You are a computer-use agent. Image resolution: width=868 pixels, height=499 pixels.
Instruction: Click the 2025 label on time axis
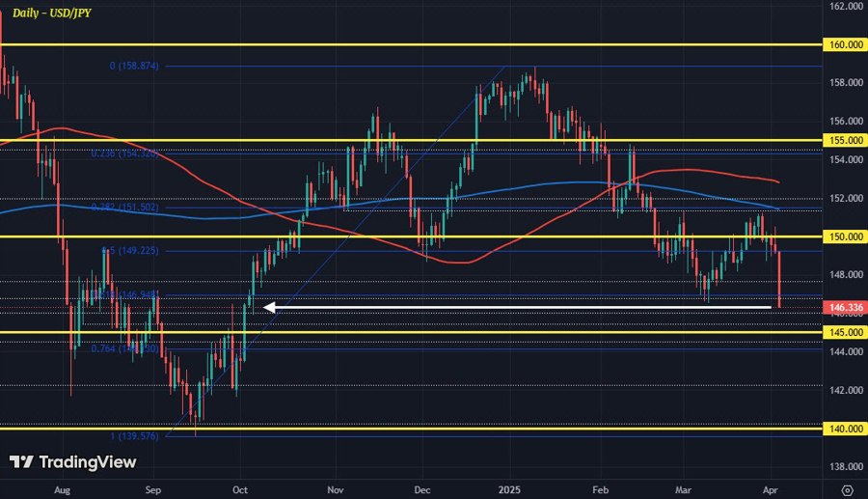point(510,490)
